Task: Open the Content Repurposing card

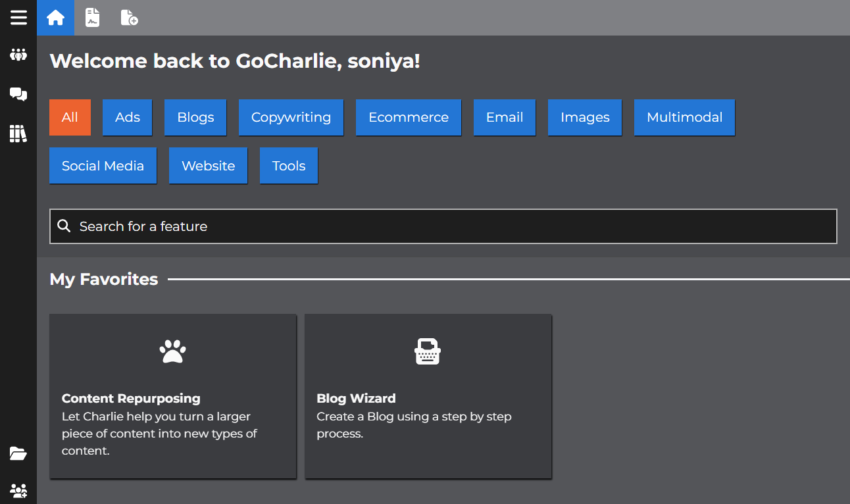Action: [x=173, y=396]
